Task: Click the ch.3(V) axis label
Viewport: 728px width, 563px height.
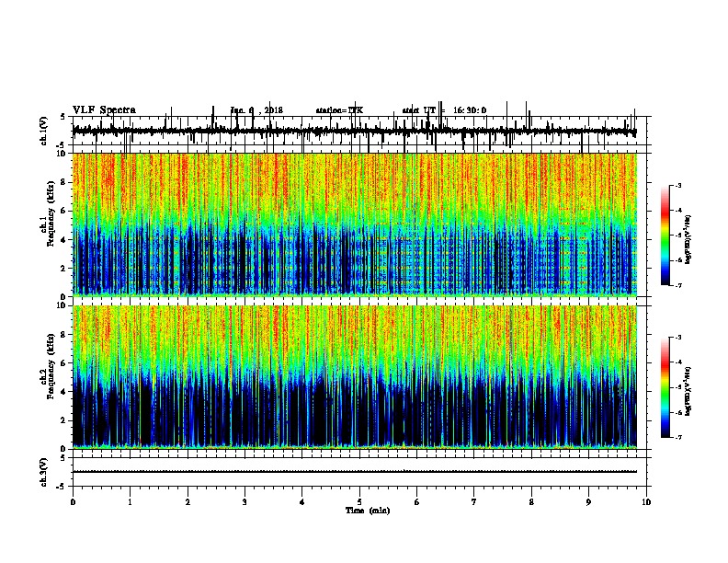Action: tap(43, 472)
